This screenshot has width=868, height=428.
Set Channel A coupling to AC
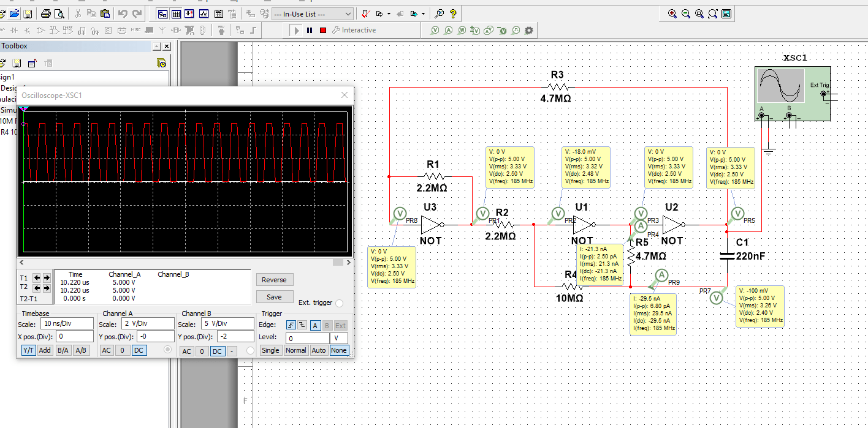105,350
